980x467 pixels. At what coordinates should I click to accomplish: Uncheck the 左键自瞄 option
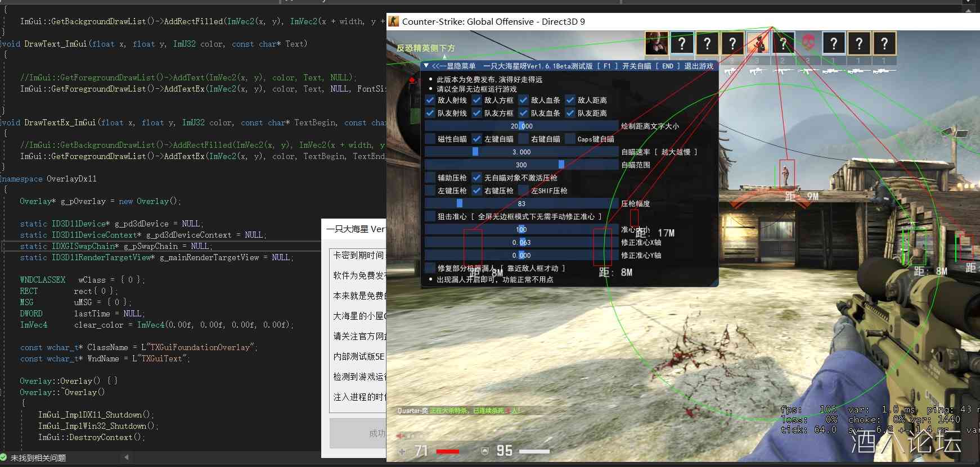point(477,139)
